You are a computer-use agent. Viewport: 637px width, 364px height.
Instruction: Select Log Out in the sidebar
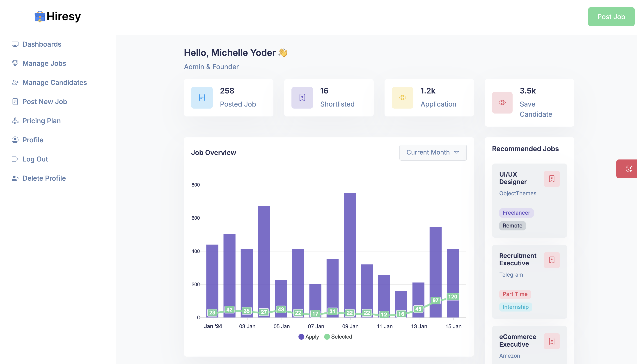click(35, 159)
